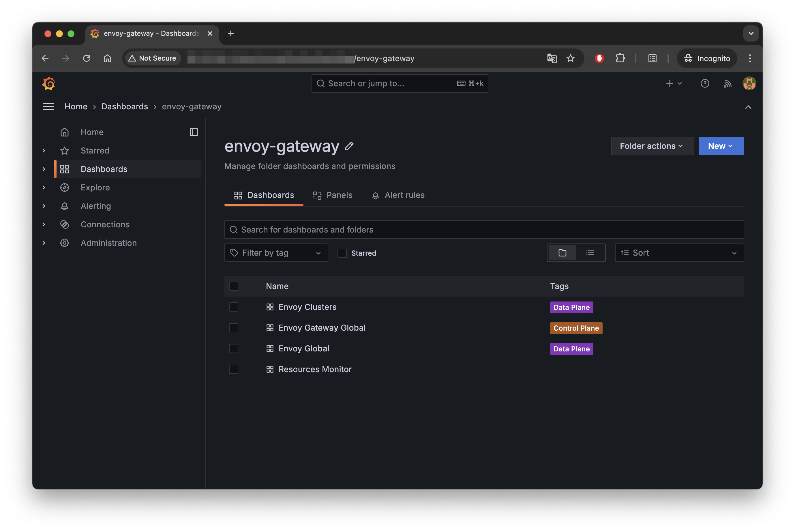
Task: Switch to the Alert rules tab
Action: click(398, 195)
